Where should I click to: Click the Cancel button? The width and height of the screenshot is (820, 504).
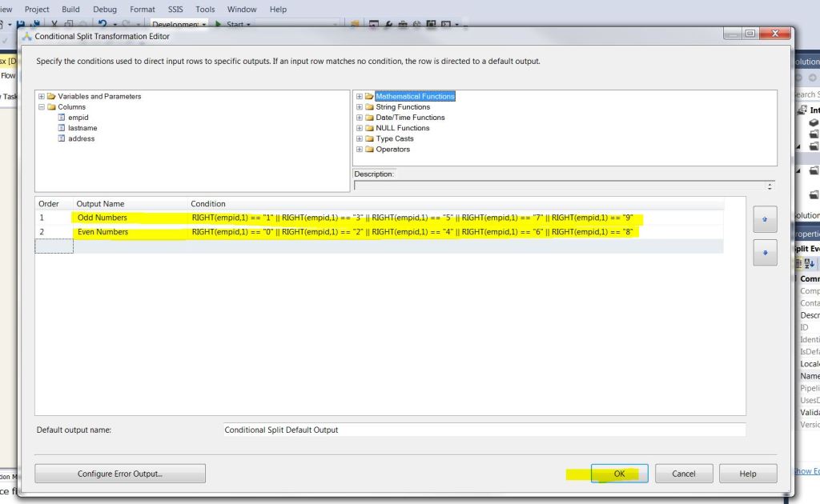684,474
